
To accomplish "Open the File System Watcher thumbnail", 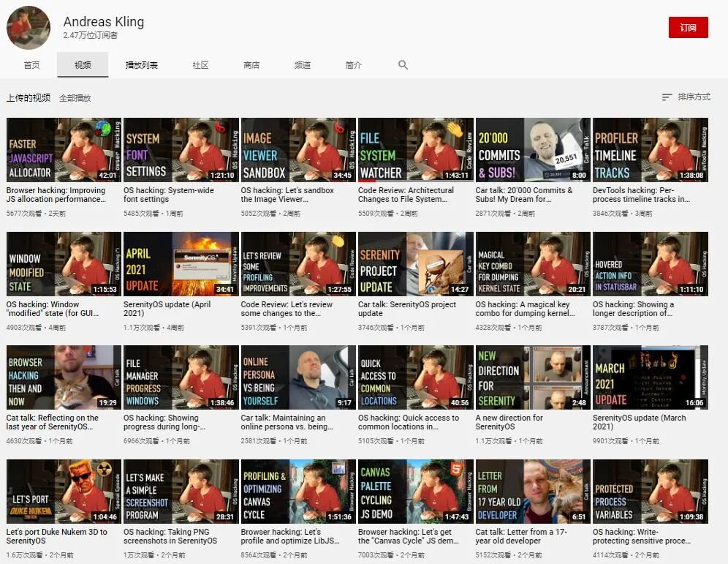I will tap(416, 149).
